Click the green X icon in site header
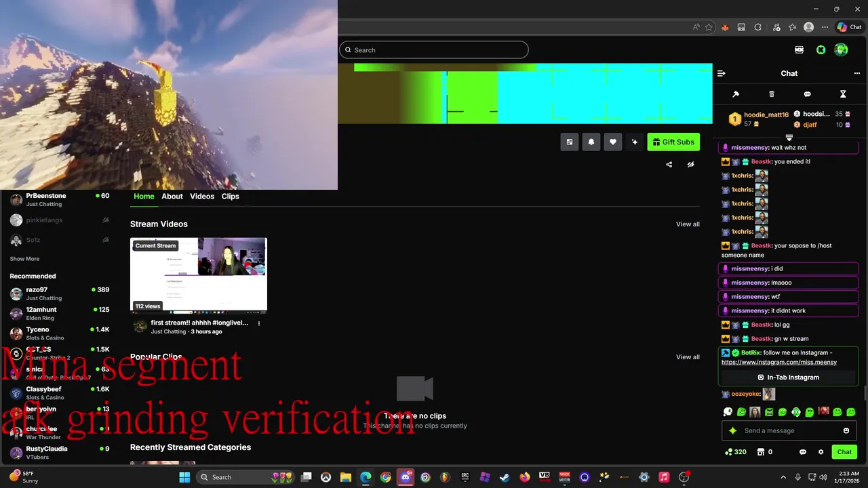Image resolution: width=868 pixels, height=488 pixels. [821, 49]
